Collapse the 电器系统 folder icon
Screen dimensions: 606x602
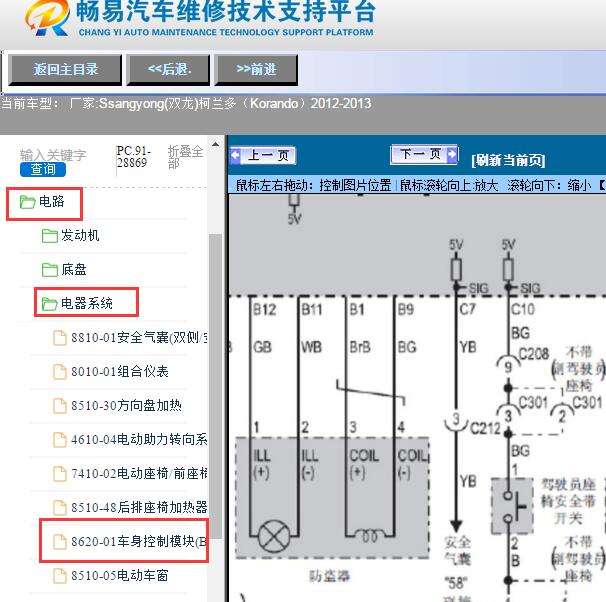click(49, 304)
